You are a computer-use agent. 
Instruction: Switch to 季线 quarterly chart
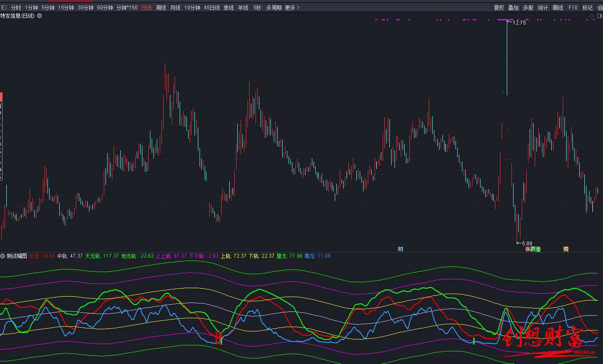(228, 8)
